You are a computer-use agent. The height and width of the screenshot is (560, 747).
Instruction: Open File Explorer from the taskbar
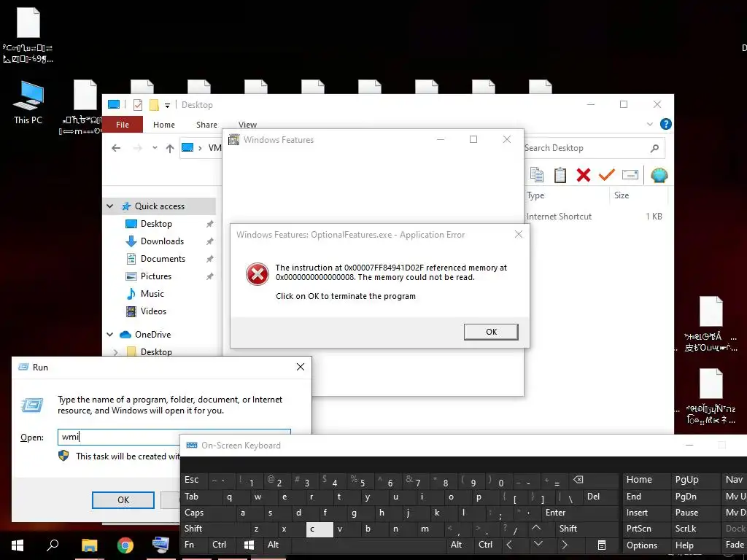click(89, 545)
